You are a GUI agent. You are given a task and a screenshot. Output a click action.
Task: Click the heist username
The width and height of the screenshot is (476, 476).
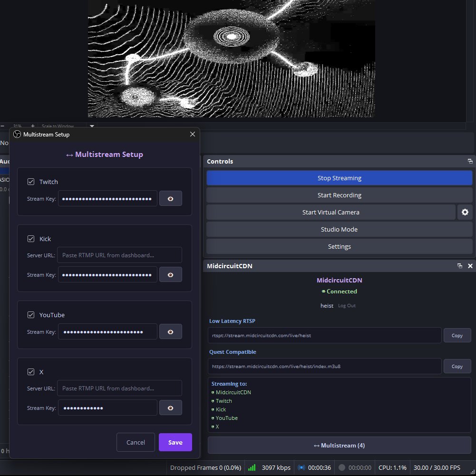point(327,306)
